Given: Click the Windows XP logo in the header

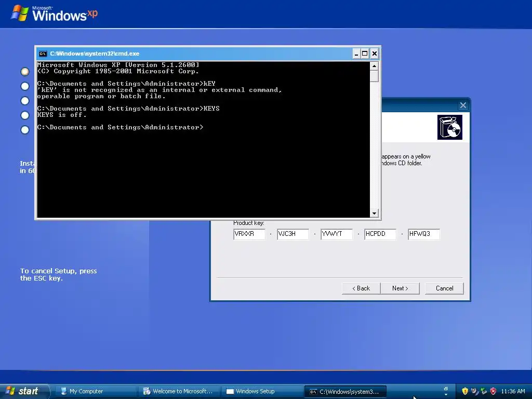Looking at the screenshot, I should [x=54, y=14].
